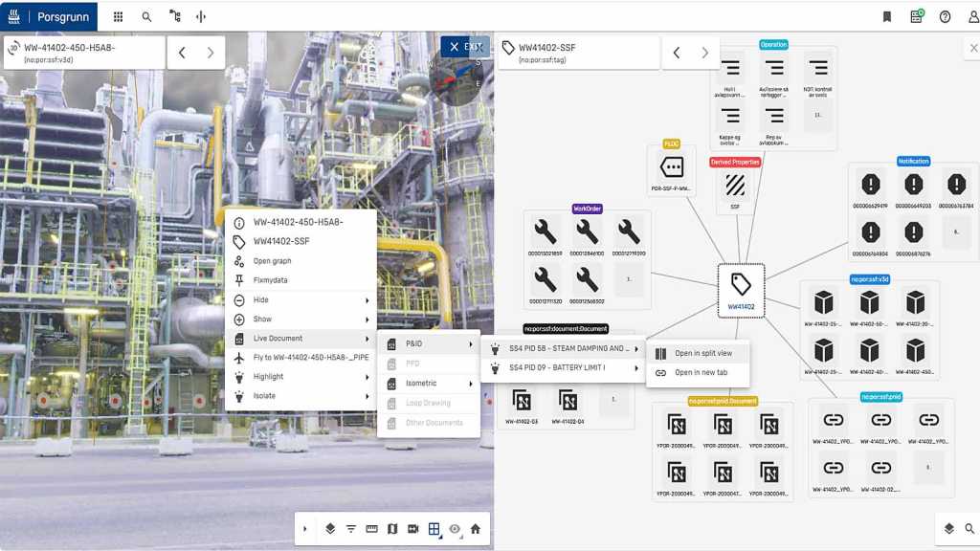Click the split view icon in top bar
This screenshot has width=980, height=551.
click(201, 17)
